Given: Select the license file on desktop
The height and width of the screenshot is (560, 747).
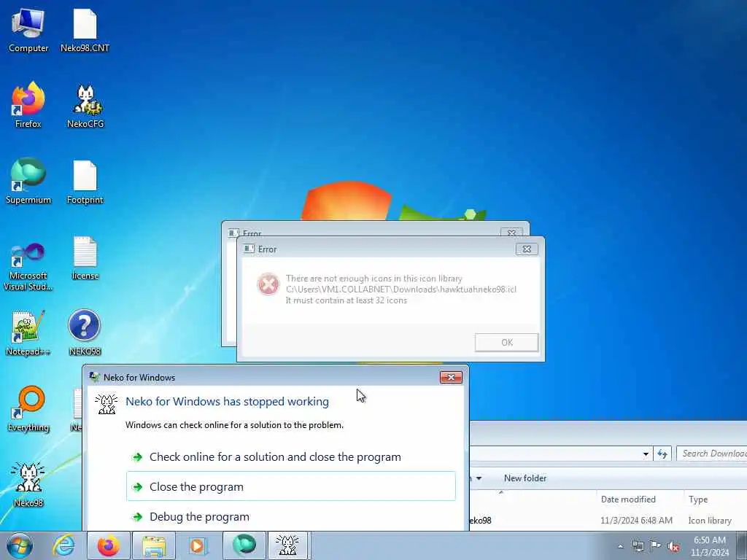Looking at the screenshot, I should pyautogui.click(x=85, y=257).
